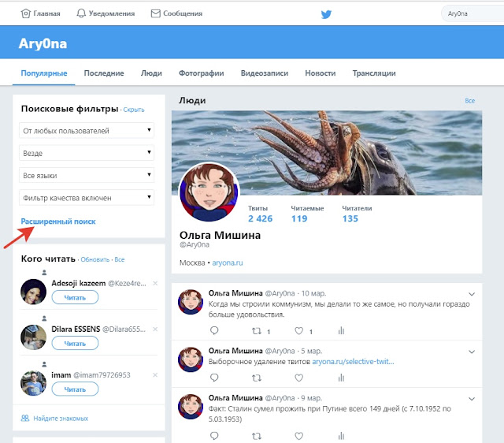Viewport: 504px width, 443px height.
Task: Click the AryOna search field
Action: pos(472,13)
